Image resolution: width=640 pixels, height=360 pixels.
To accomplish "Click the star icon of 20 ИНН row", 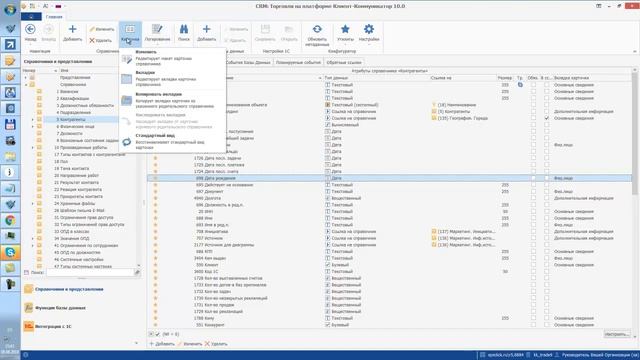I will [x=155, y=211].
